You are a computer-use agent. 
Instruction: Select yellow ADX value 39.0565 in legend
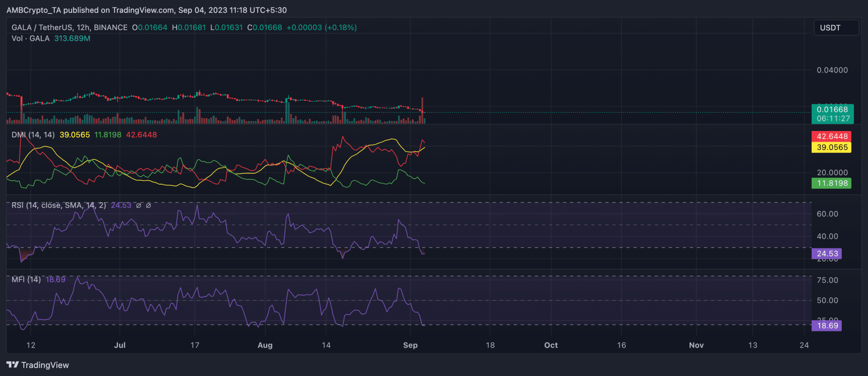[75, 135]
